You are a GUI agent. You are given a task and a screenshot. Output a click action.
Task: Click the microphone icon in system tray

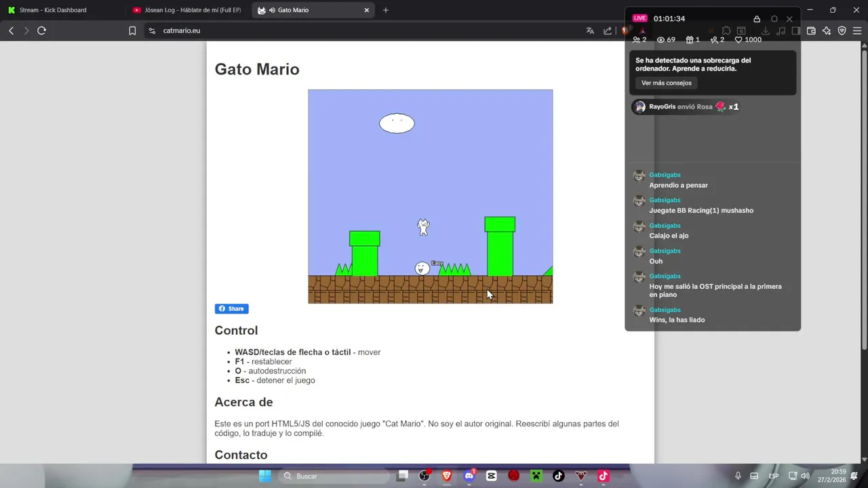pyautogui.click(x=738, y=476)
